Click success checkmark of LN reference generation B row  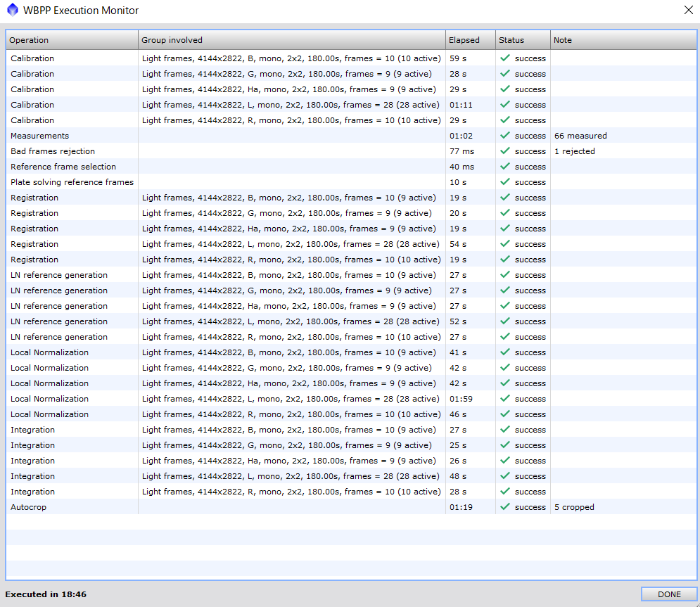(505, 274)
